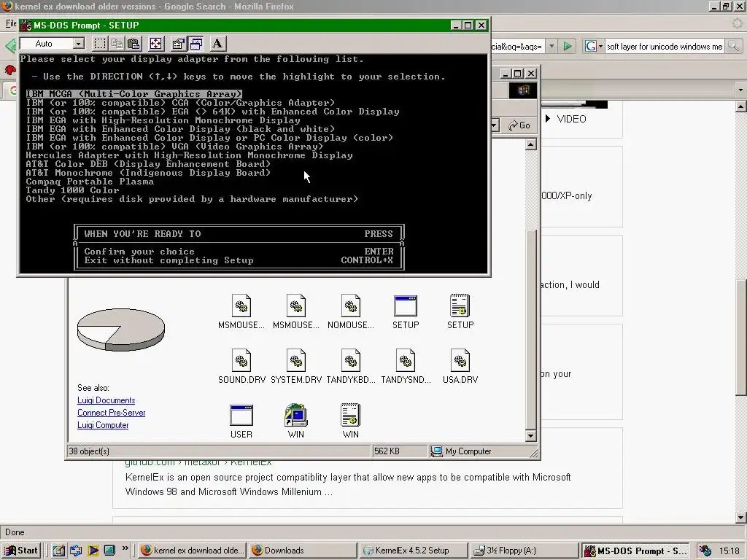Click the Show Desktop quick launch icon
The width and height of the screenshot is (747, 560).
(109, 551)
